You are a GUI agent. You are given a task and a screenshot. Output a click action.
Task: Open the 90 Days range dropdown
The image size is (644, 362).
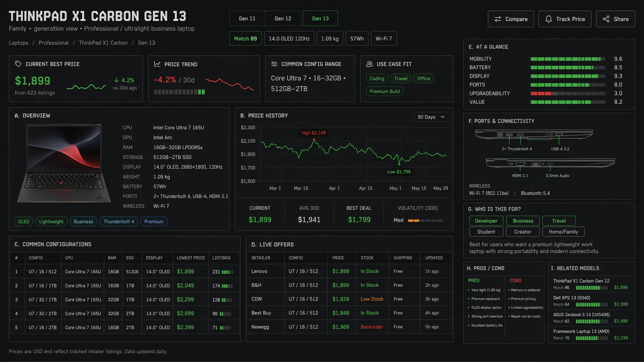pyautogui.click(x=431, y=117)
